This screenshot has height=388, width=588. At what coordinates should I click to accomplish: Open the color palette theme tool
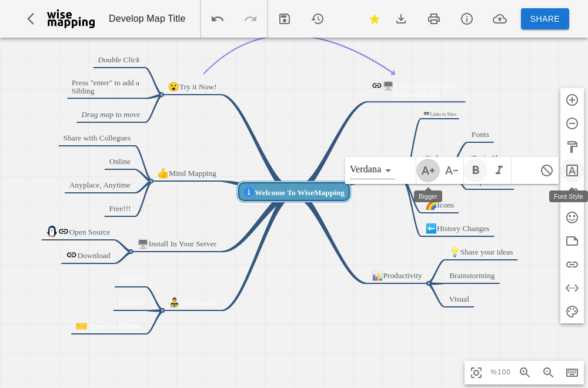[572, 312]
